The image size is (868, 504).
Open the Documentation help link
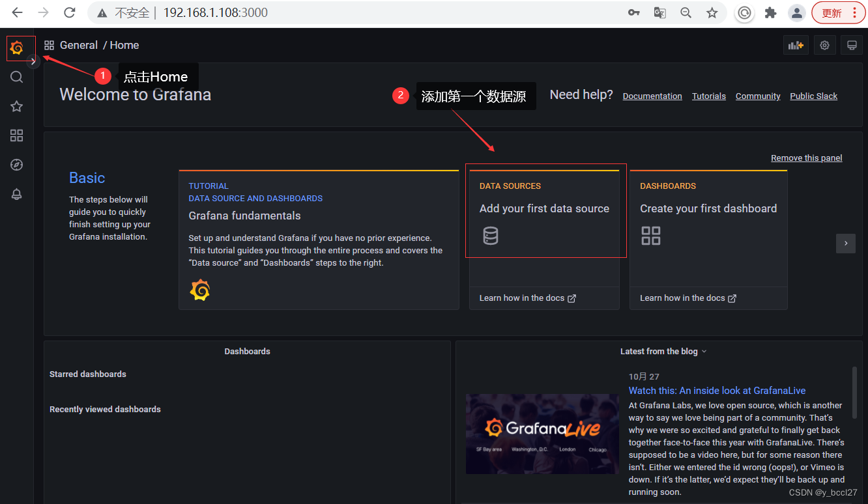pos(652,96)
